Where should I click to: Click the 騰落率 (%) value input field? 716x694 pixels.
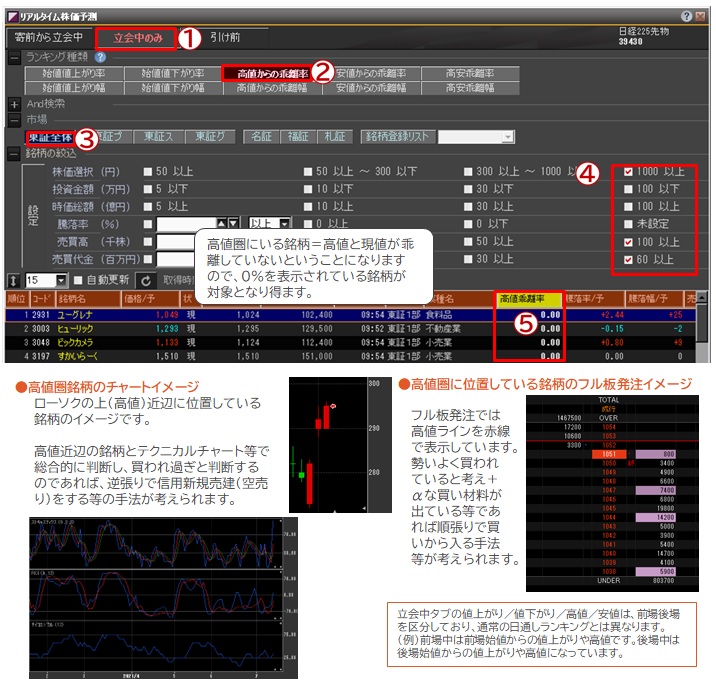coord(186,224)
